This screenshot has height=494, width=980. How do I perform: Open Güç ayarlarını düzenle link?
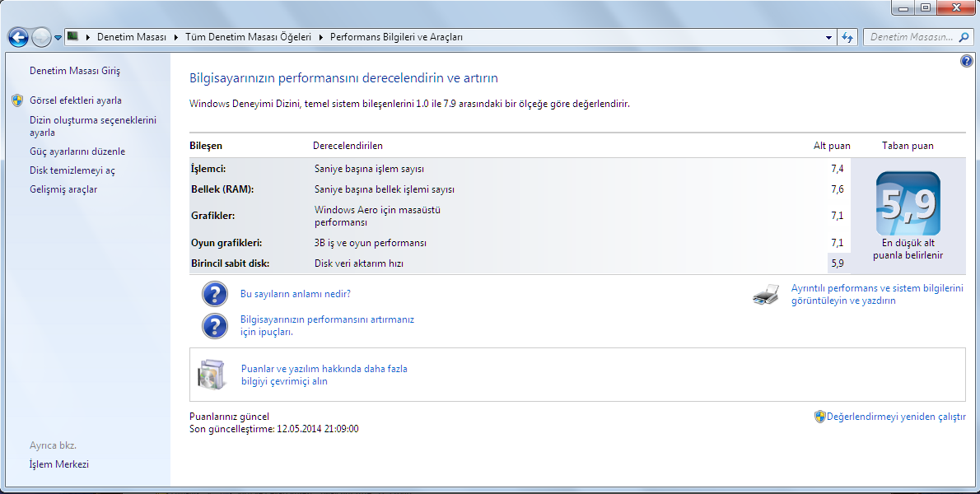click(x=77, y=151)
